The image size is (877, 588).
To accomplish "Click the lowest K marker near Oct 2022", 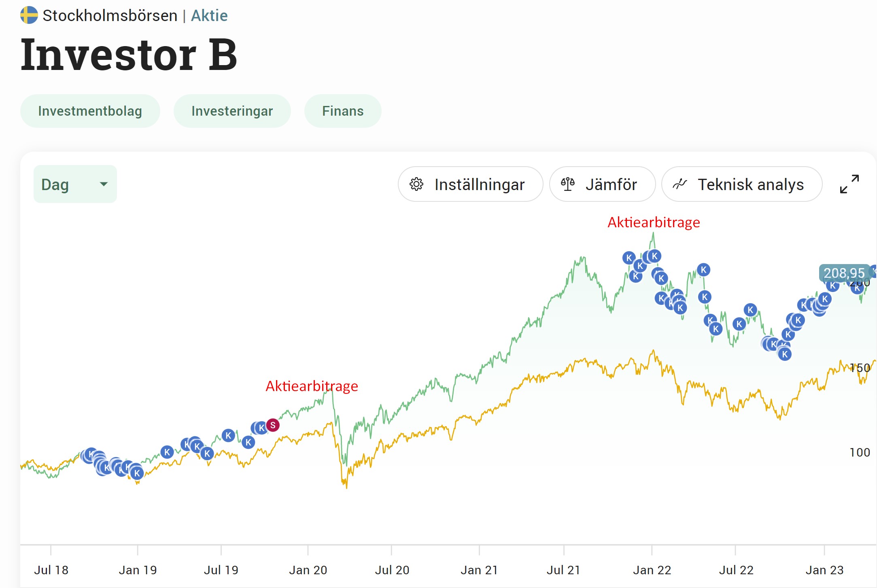I will 785,355.
